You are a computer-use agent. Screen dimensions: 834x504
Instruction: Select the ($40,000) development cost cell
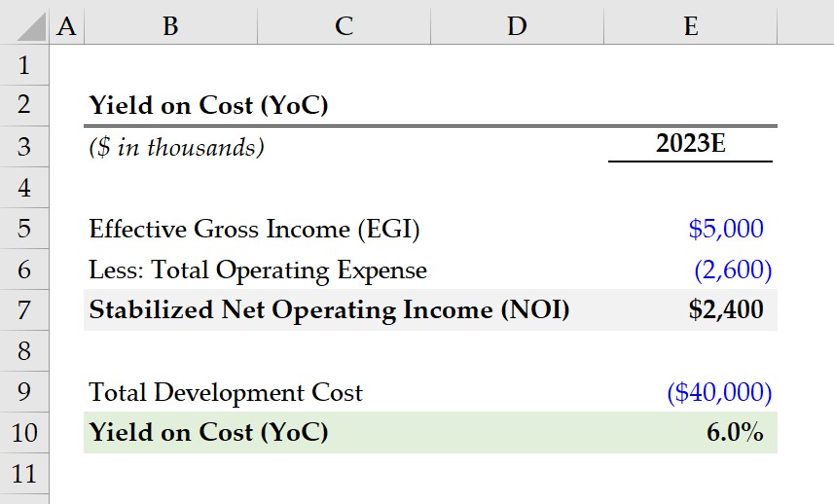point(690,392)
